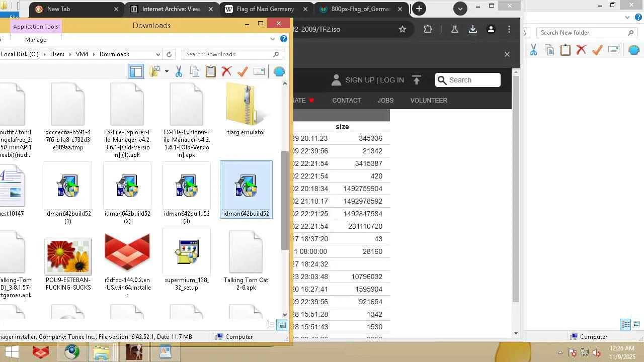Select Talking Tom Cat 2-6.apk file
This screenshot has width=644, height=362.
tap(246, 261)
